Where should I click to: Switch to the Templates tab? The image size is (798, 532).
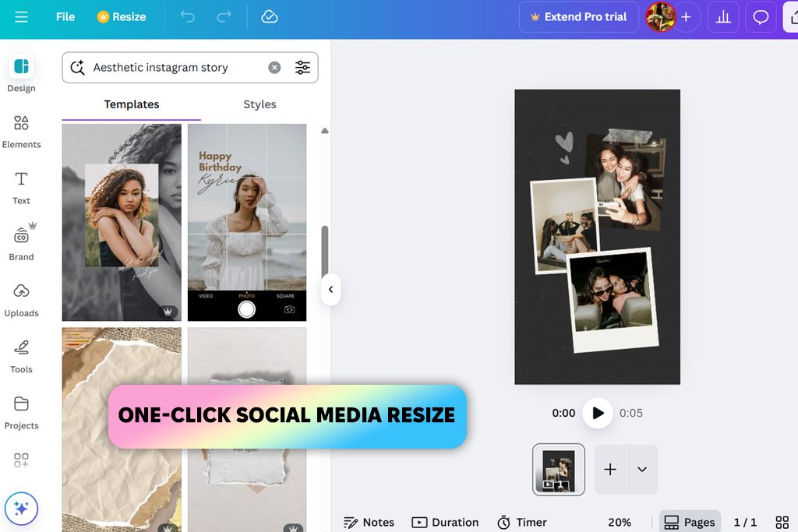point(131,104)
